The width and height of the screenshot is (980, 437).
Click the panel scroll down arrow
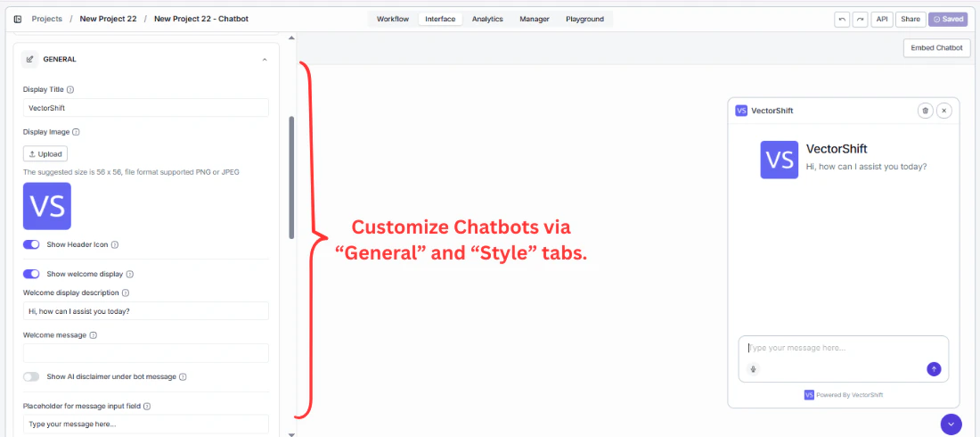[291, 433]
